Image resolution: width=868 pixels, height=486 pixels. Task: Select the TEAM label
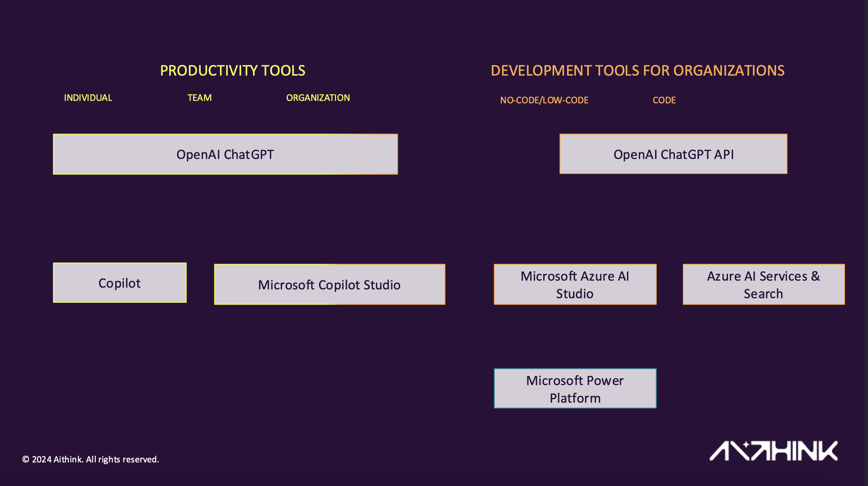[200, 98]
